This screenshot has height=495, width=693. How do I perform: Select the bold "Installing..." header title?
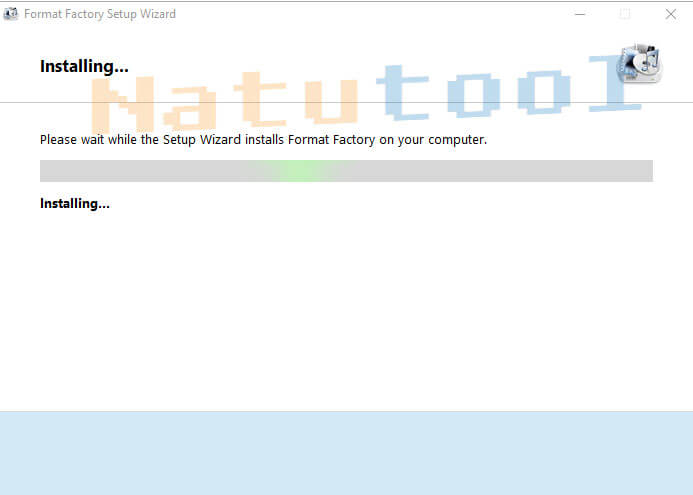click(84, 67)
